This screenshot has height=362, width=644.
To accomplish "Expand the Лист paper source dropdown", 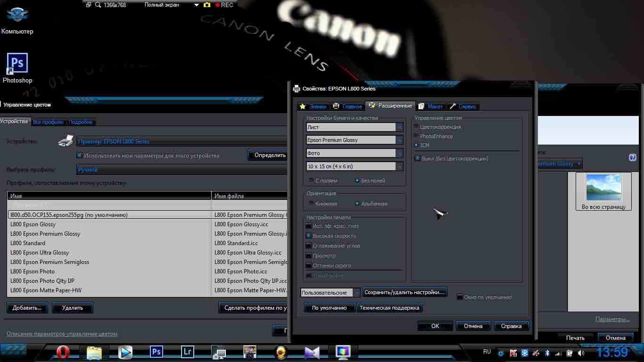I will coord(355,127).
